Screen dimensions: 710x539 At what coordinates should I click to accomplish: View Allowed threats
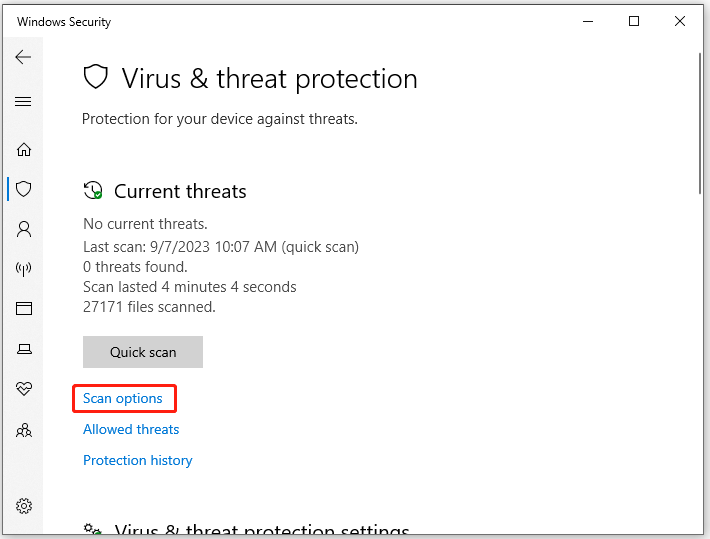coord(131,429)
